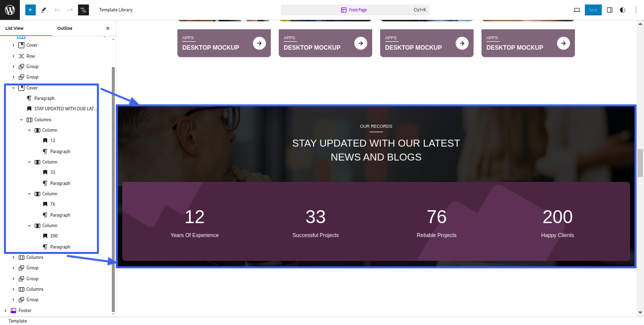Collapse the Column containing heading 200
Image resolution: width=644 pixels, height=325 pixels.
(29, 226)
